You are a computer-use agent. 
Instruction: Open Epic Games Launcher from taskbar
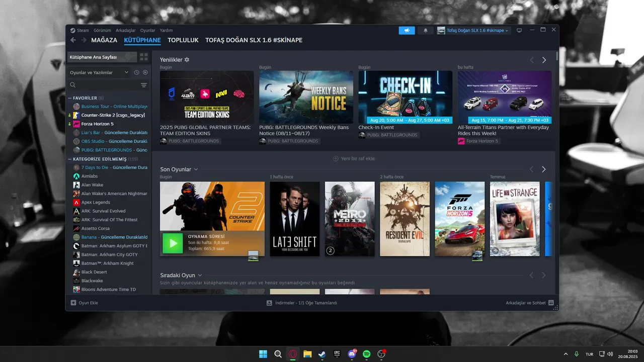(x=337, y=354)
